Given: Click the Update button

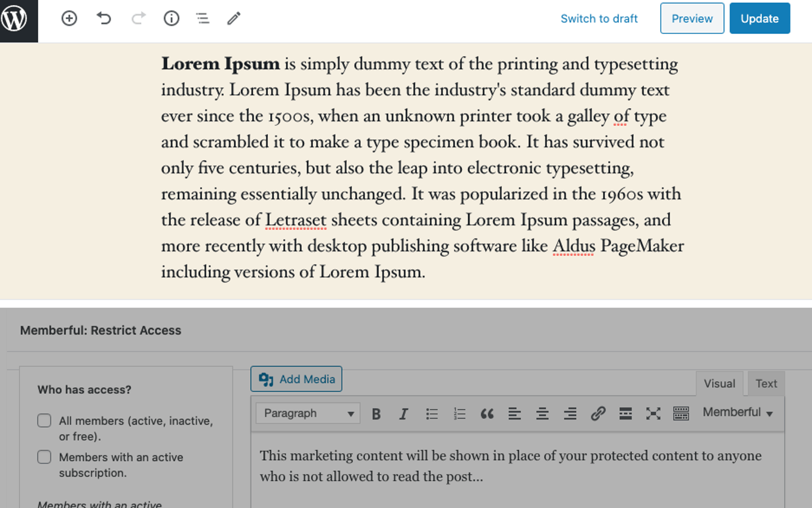Looking at the screenshot, I should (759, 19).
